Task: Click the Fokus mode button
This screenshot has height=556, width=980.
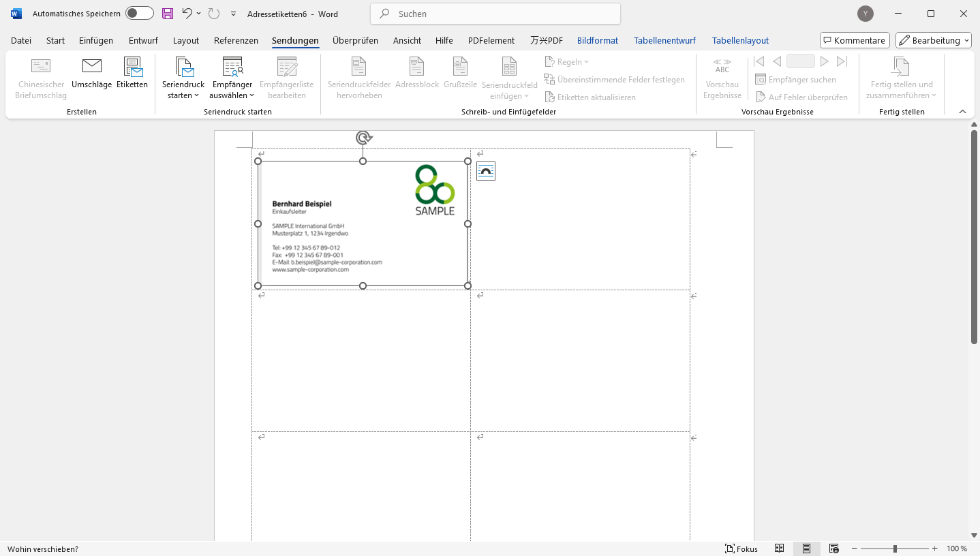Action: [741, 549]
